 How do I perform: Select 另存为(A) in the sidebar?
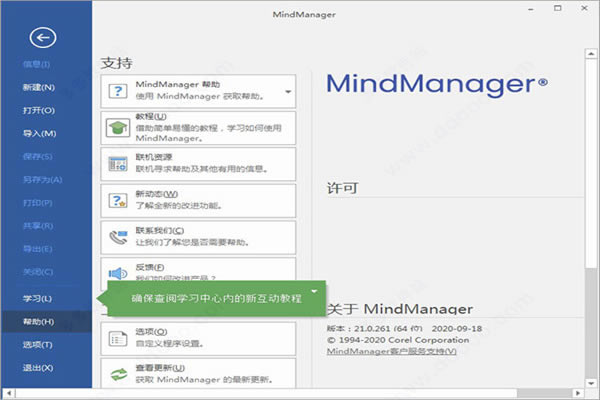[42, 180]
